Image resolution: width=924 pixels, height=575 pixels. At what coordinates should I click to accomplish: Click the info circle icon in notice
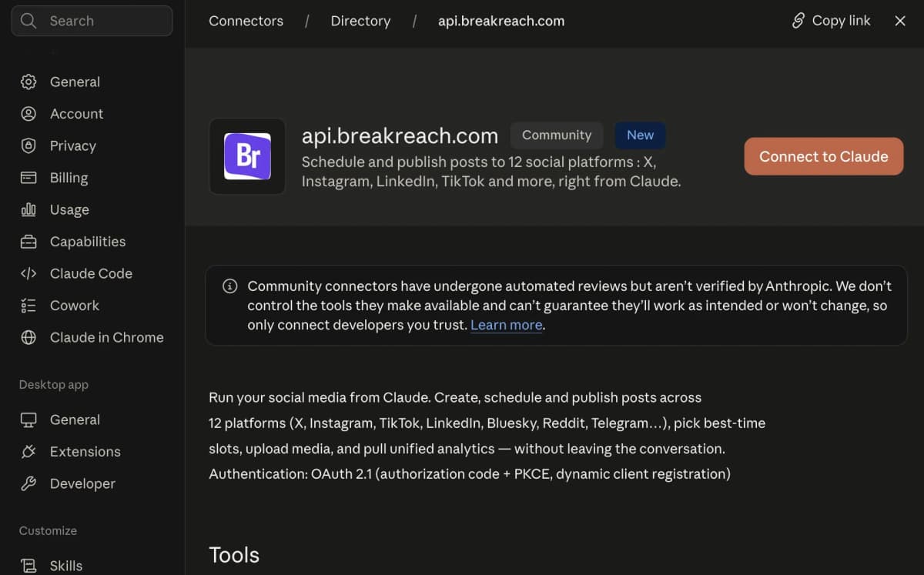[x=229, y=286]
